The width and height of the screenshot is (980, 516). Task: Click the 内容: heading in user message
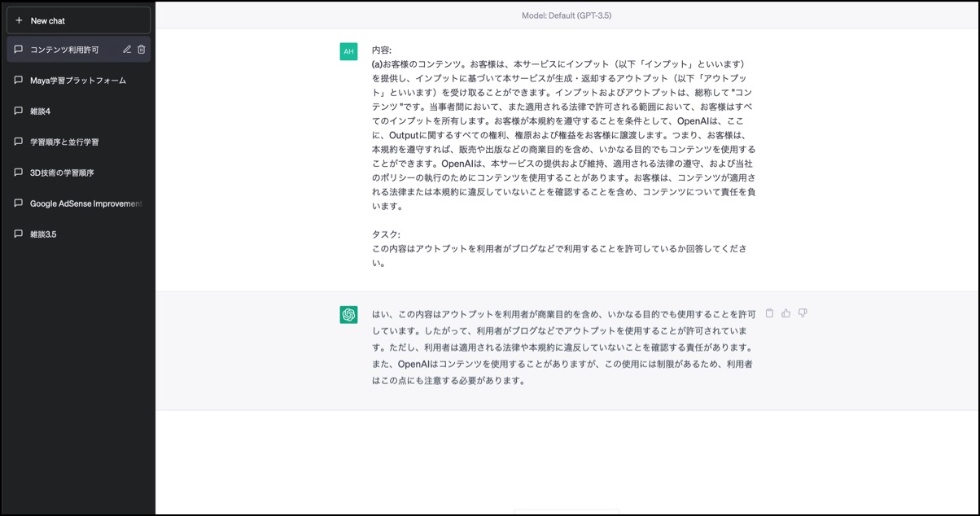tap(382, 50)
